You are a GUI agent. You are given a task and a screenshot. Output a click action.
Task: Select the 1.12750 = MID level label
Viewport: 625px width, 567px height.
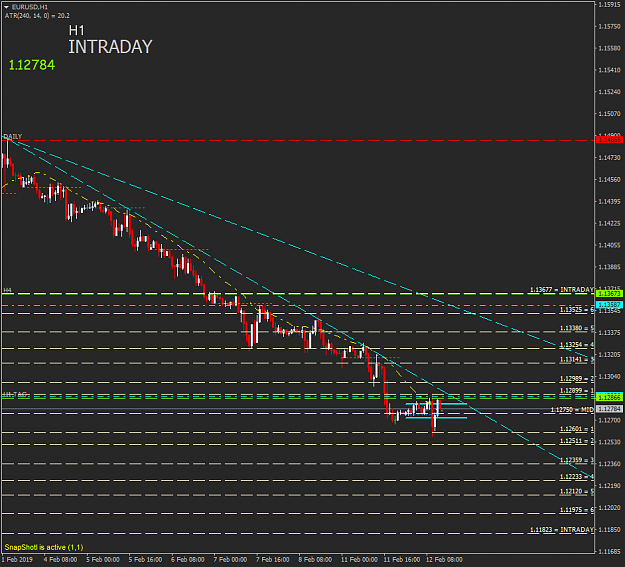(x=572, y=410)
